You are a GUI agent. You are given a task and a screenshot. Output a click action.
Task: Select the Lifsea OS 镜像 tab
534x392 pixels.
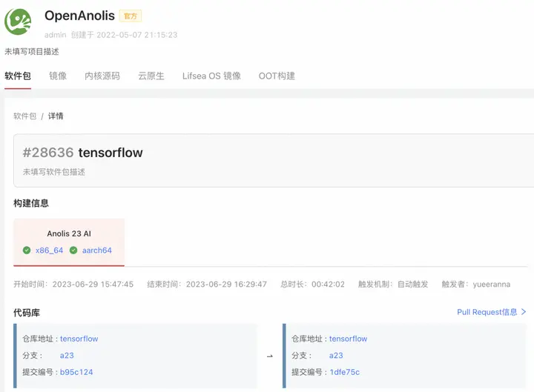click(211, 76)
